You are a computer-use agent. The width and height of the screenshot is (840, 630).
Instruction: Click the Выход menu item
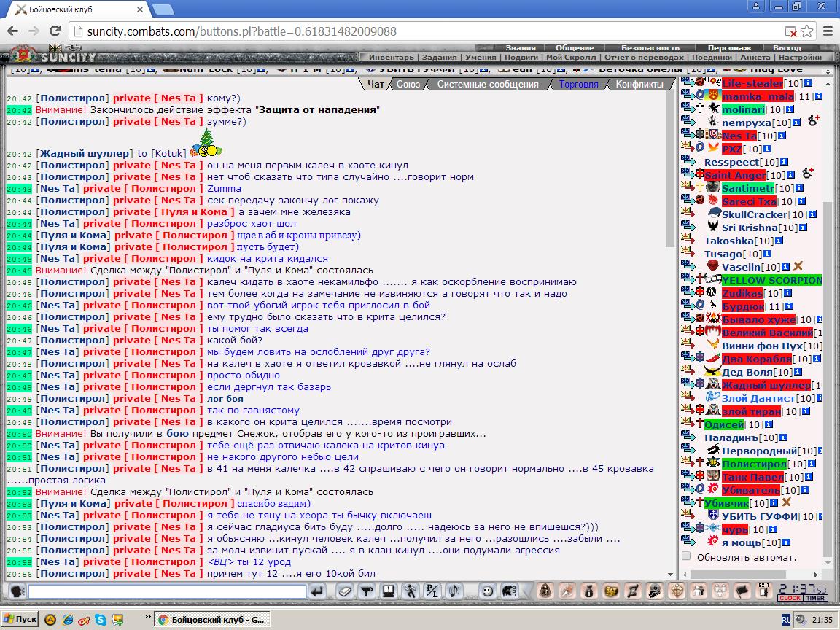point(787,47)
